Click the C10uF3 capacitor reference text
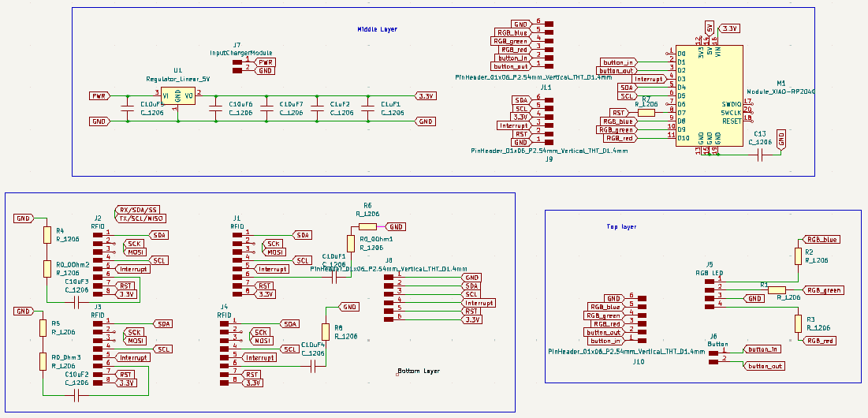Image resolution: width=868 pixels, height=418 pixels. [x=76, y=282]
